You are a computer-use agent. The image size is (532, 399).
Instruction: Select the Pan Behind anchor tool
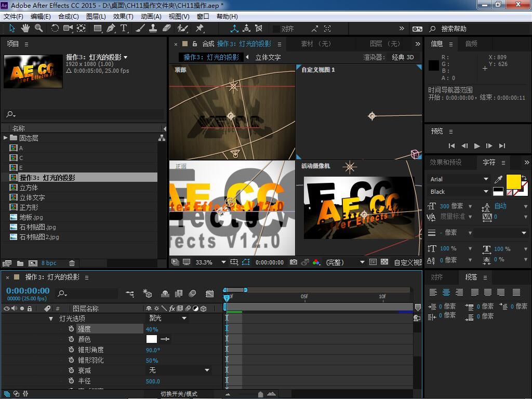[x=81, y=29]
